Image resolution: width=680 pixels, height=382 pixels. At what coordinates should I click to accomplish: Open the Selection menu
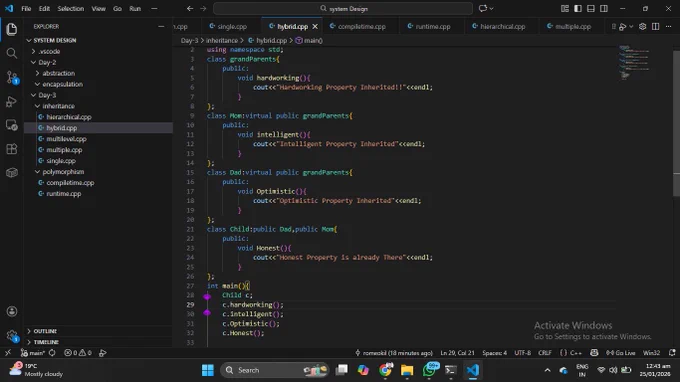click(x=71, y=8)
